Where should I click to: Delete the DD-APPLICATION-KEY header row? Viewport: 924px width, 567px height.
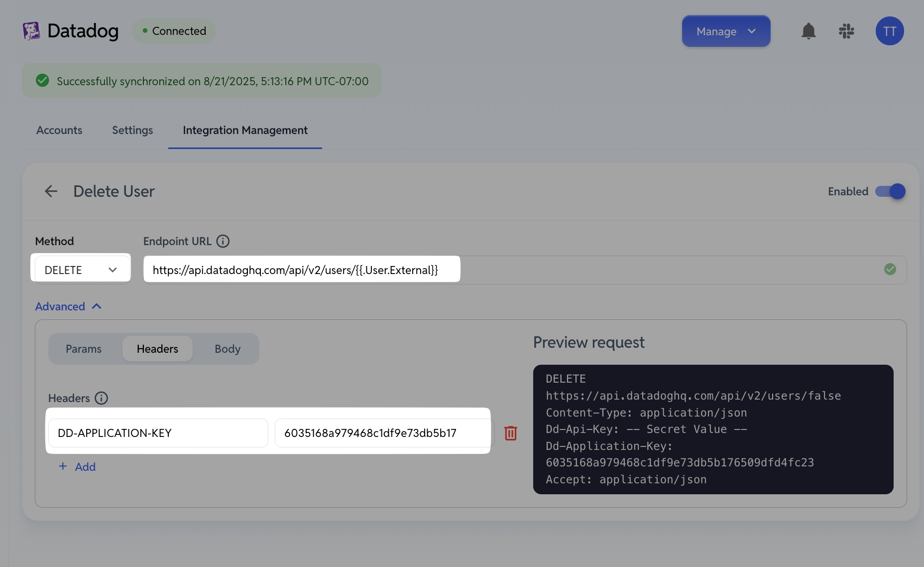[510, 433]
